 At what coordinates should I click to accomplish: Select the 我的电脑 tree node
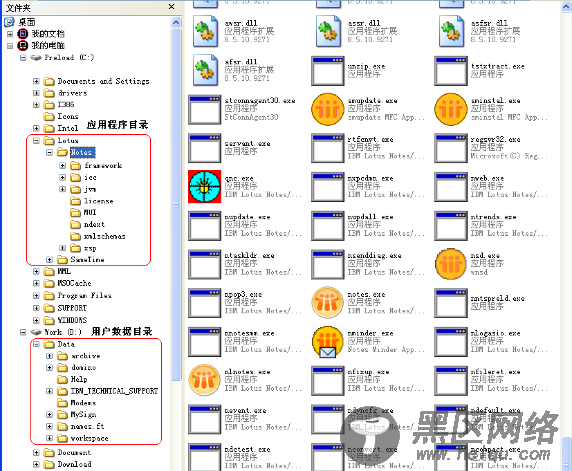click(x=41, y=46)
